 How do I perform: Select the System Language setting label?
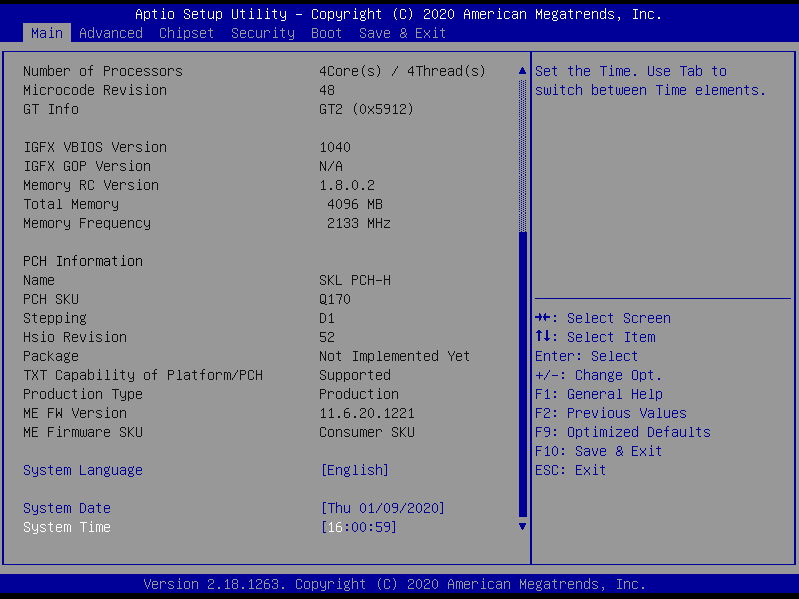point(82,470)
